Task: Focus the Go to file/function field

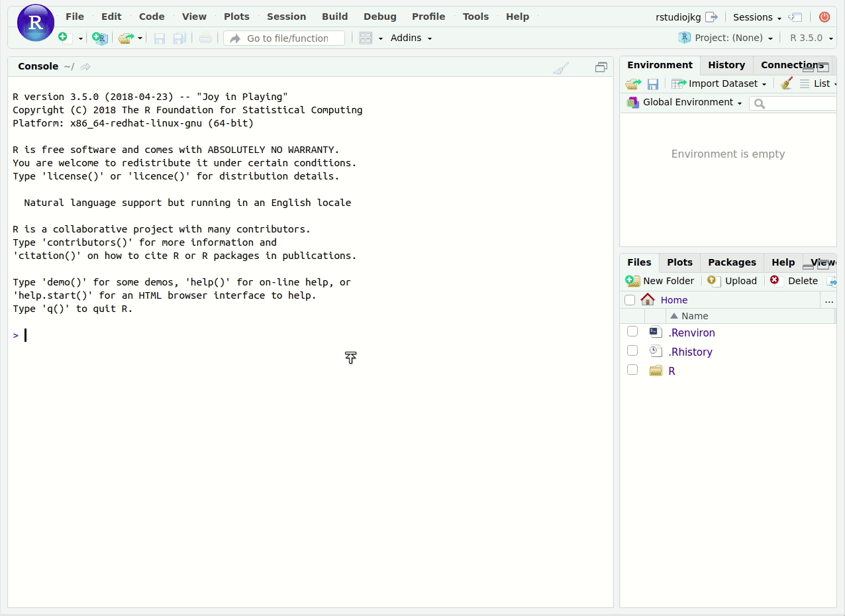Action: click(284, 38)
